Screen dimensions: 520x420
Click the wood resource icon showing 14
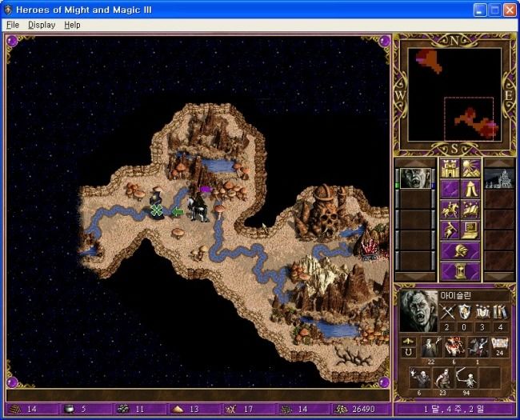click(14, 409)
